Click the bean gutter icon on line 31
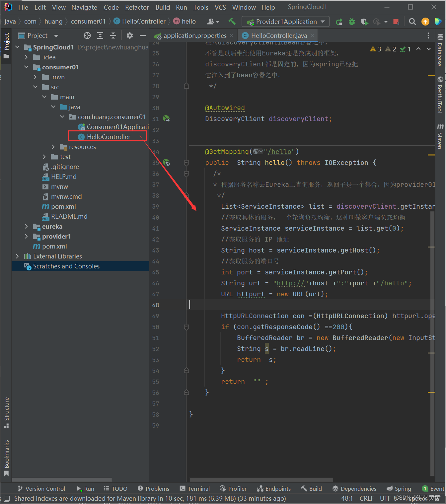This screenshot has width=446, height=504. pos(167,118)
